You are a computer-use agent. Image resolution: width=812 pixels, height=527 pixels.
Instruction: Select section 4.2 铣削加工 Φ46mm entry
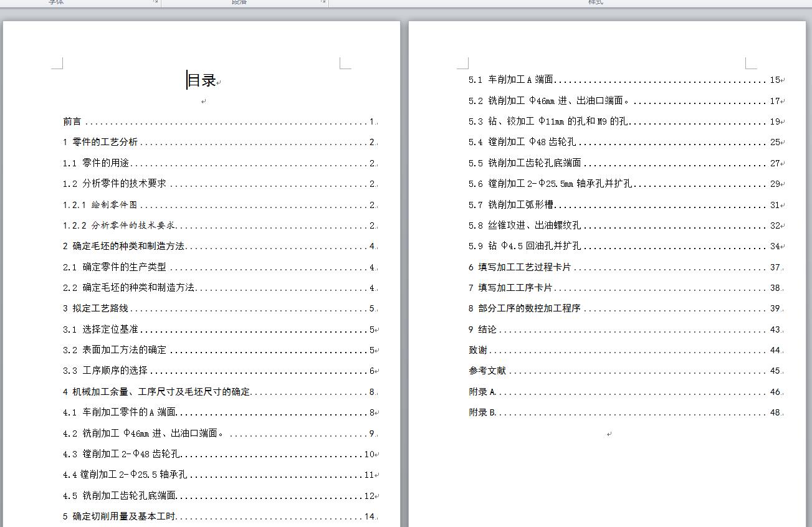coord(220,434)
